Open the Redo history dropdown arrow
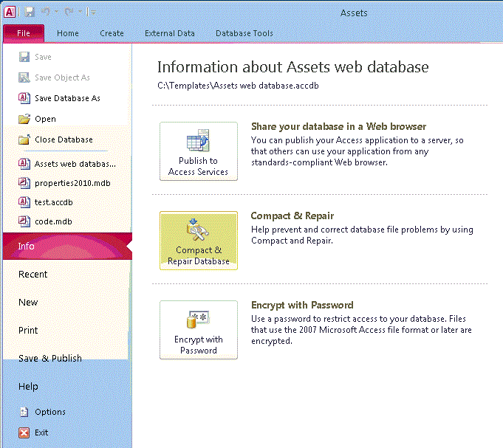Image resolution: width=503 pixels, height=448 pixels. coord(81,12)
